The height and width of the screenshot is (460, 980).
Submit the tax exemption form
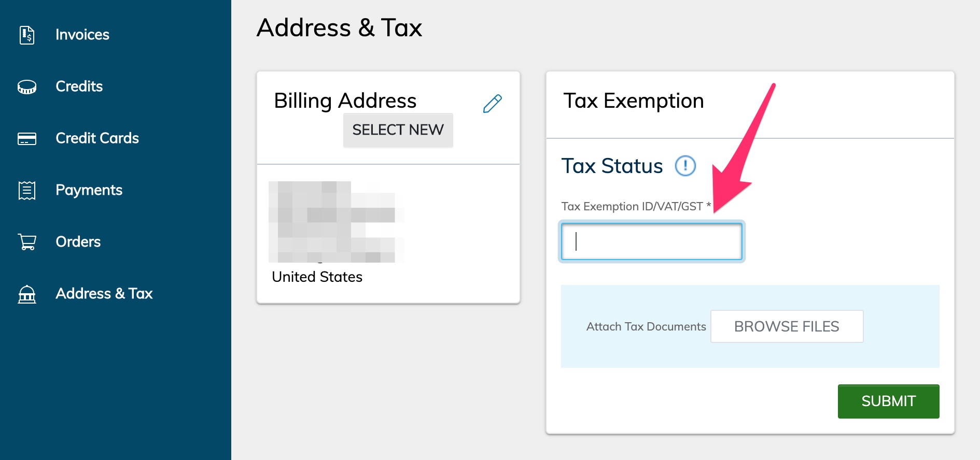click(x=888, y=401)
